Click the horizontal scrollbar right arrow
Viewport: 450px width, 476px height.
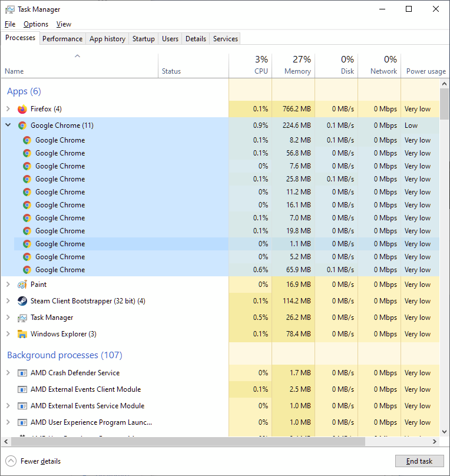click(435, 442)
